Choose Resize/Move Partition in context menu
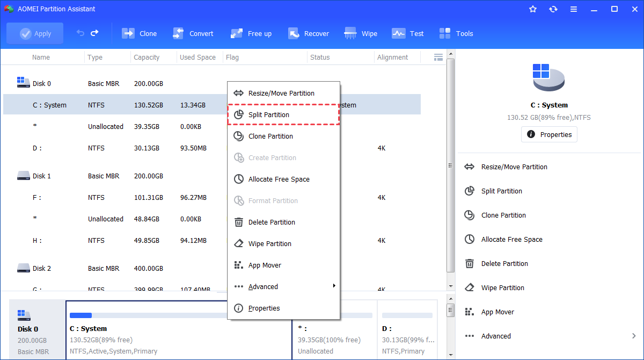Image resolution: width=644 pixels, height=360 pixels. pos(284,93)
